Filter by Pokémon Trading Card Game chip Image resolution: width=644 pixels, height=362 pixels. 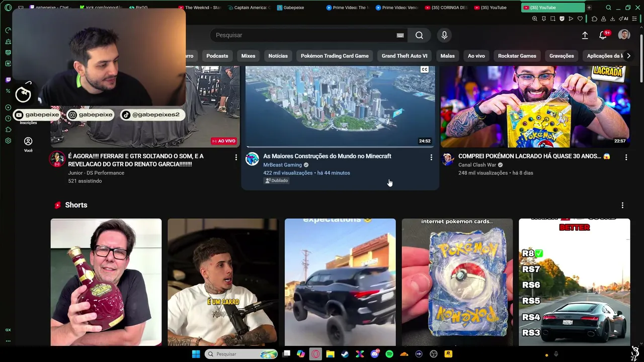[x=335, y=56]
